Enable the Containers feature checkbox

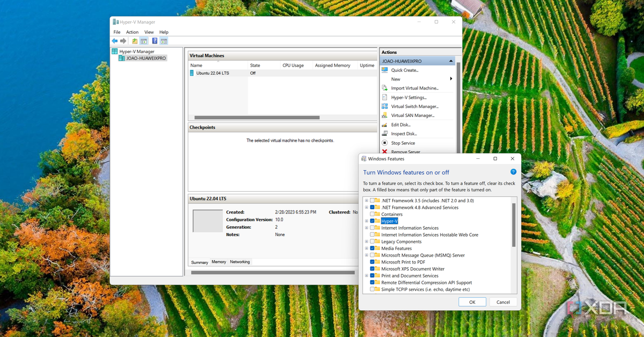point(372,214)
